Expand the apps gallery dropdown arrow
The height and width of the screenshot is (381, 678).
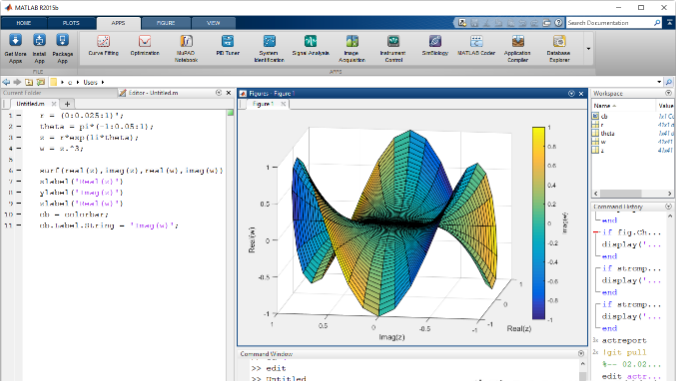click(588, 48)
